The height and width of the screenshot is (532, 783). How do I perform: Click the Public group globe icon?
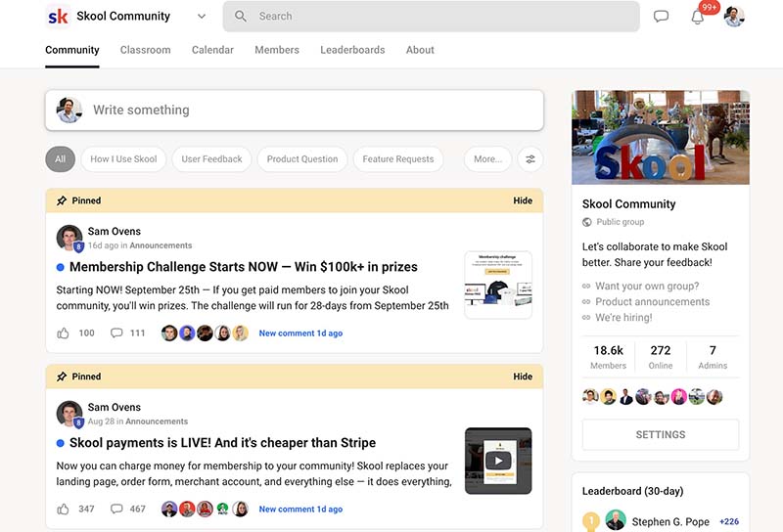tap(586, 222)
